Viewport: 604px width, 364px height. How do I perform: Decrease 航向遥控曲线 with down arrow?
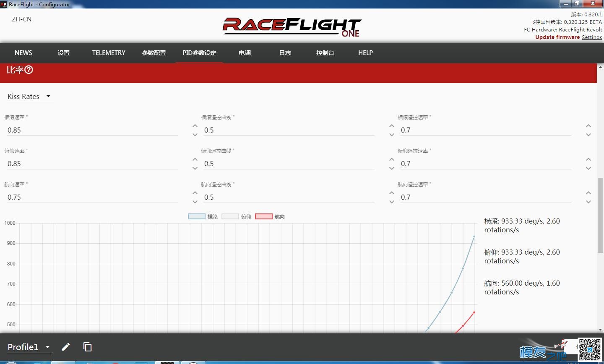click(392, 202)
